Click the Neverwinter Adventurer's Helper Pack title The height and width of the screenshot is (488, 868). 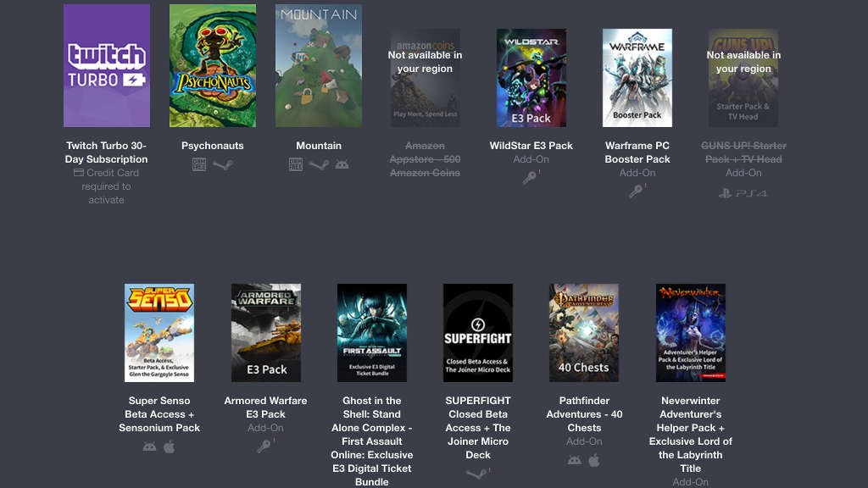coord(690,435)
